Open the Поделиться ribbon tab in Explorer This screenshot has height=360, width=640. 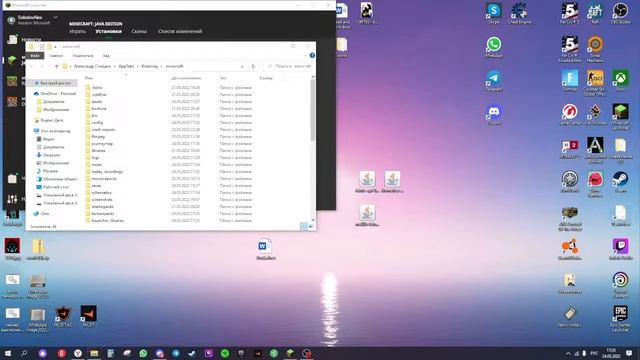click(x=83, y=56)
